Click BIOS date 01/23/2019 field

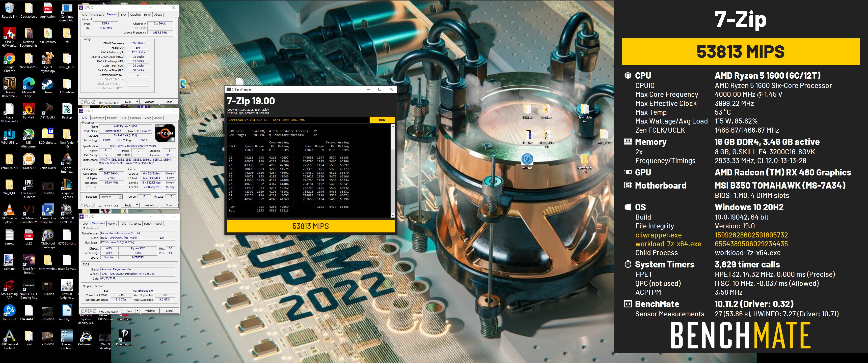point(138,279)
